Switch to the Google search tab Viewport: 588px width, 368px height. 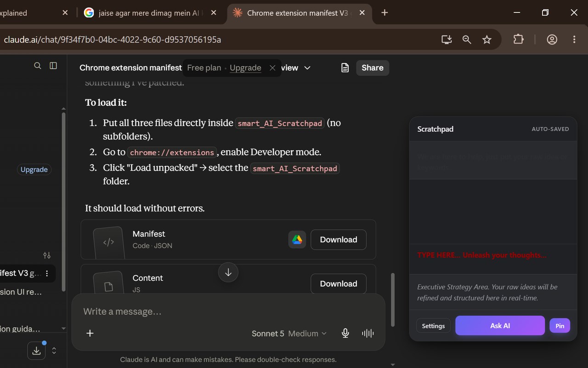click(x=149, y=13)
